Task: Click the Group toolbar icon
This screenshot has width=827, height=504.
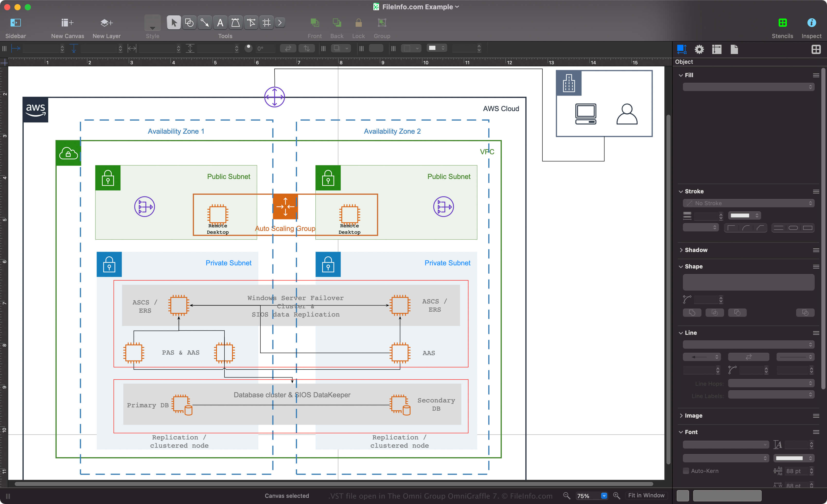Action: (x=382, y=23)
